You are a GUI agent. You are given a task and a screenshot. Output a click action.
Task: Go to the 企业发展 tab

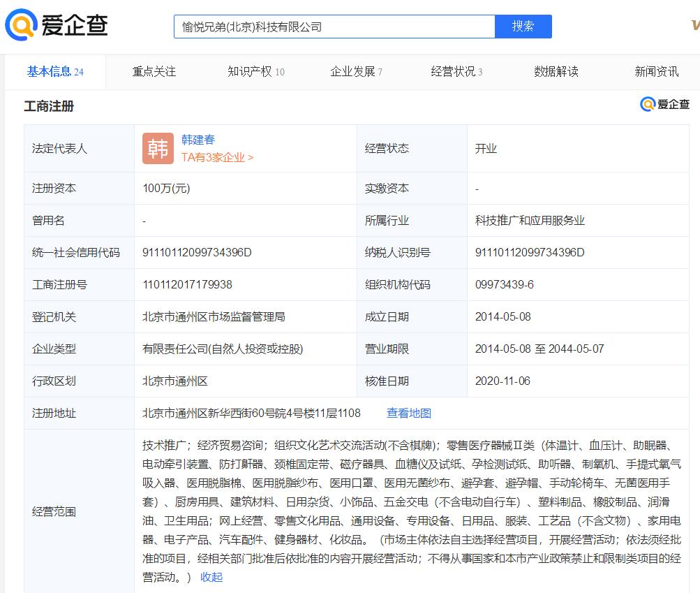pos(356,72)
